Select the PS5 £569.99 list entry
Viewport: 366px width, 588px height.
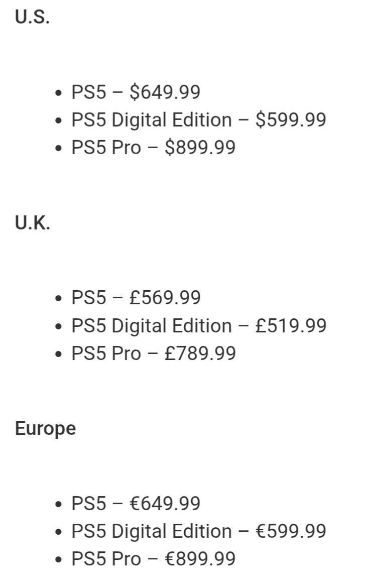[136, 298]
